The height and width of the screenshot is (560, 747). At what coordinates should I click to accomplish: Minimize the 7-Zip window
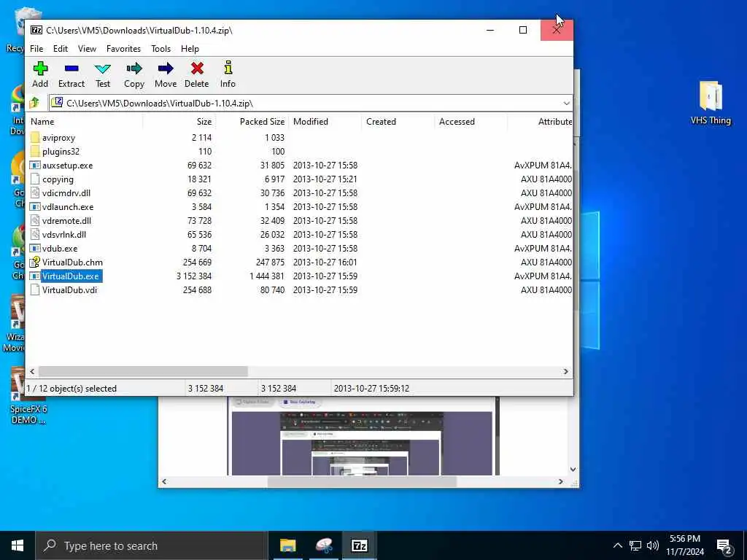point(490,30)
